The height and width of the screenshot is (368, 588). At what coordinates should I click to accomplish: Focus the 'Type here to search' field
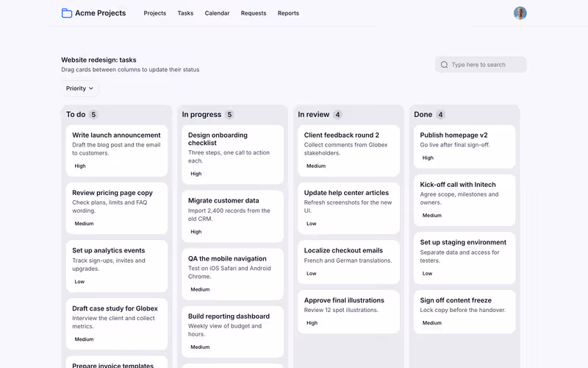[481, 65]
